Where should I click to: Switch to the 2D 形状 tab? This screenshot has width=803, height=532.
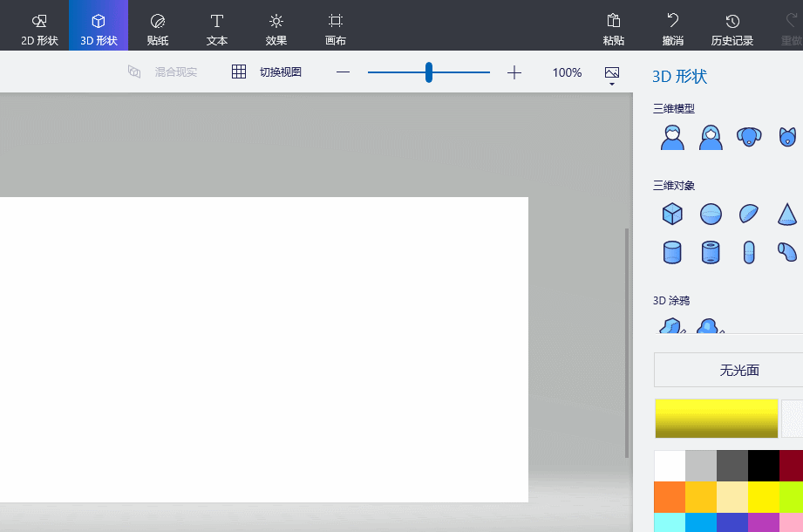(39, 31)
